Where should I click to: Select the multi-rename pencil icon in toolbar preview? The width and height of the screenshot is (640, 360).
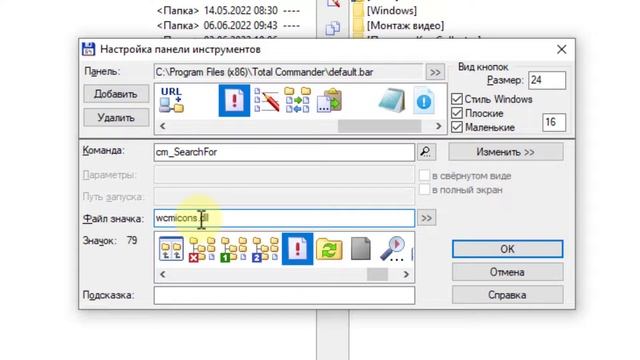tap(267, 100)
